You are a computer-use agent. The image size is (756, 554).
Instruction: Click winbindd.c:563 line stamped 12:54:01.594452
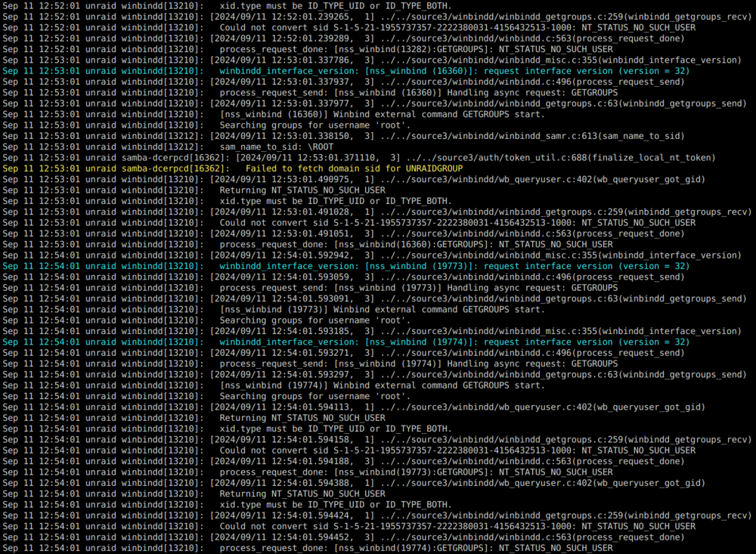pyautogui.click(x=343, y=537)
